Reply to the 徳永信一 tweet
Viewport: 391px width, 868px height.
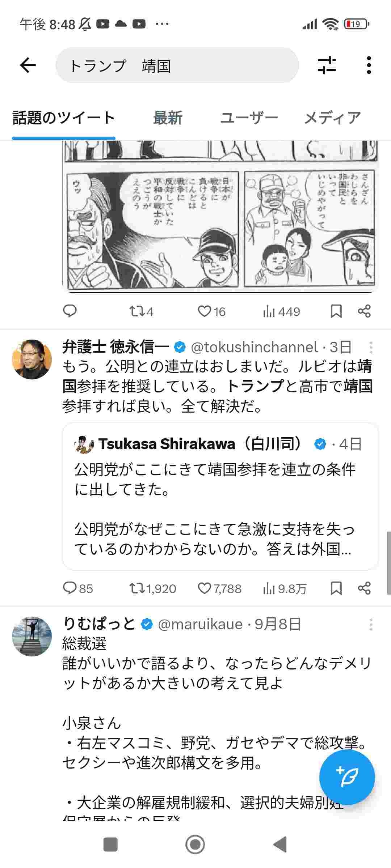point(70,588)
